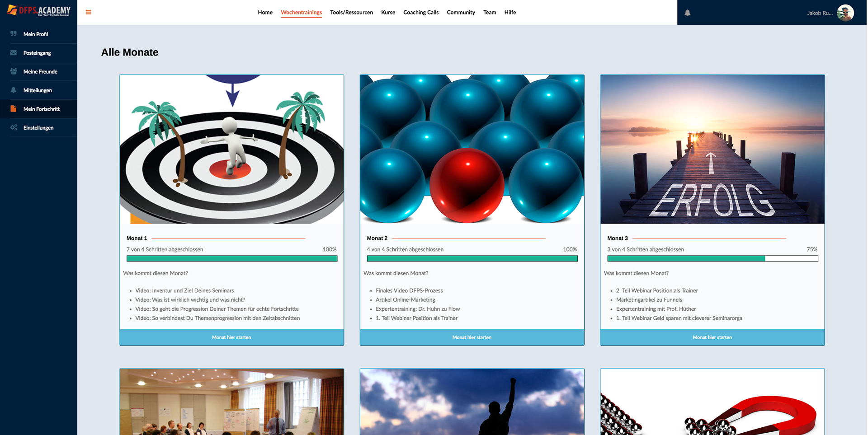Screen dimensions: 868x435
Task: Click the Einstellungen gears icon
Action: [14, 127]
